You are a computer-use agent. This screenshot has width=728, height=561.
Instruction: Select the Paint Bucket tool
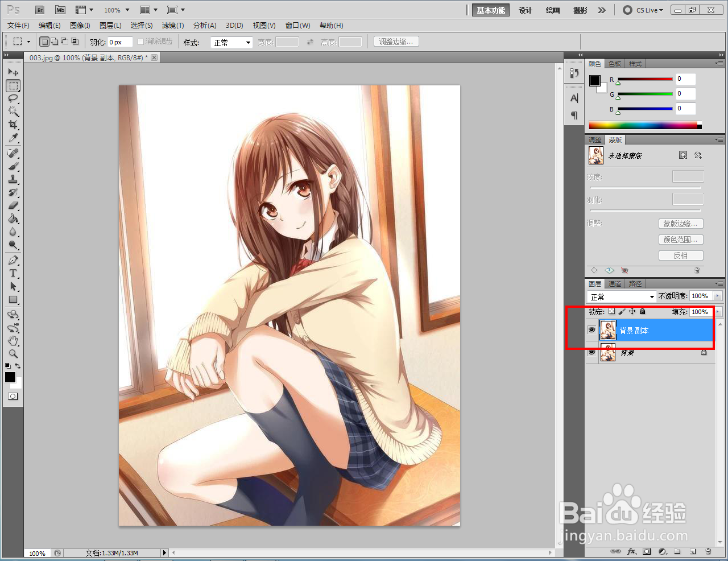click(13, 219)
